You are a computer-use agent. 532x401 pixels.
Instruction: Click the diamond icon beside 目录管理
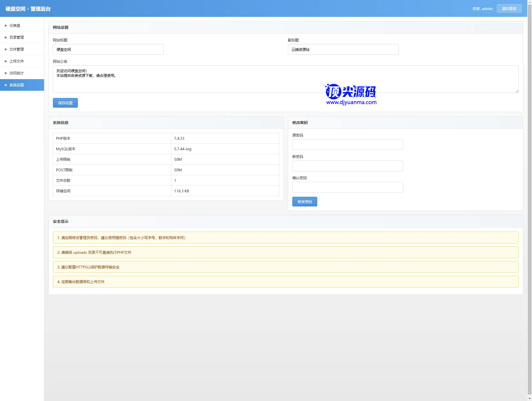6,37
